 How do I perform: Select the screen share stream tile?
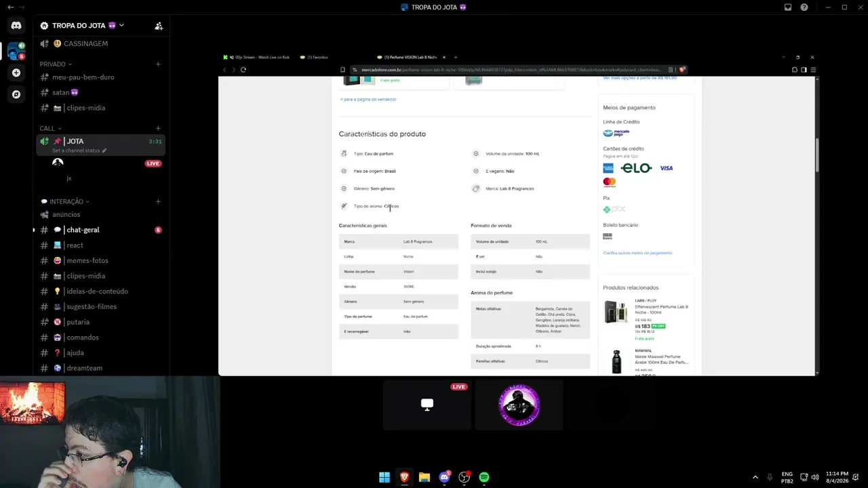(427, 405)
